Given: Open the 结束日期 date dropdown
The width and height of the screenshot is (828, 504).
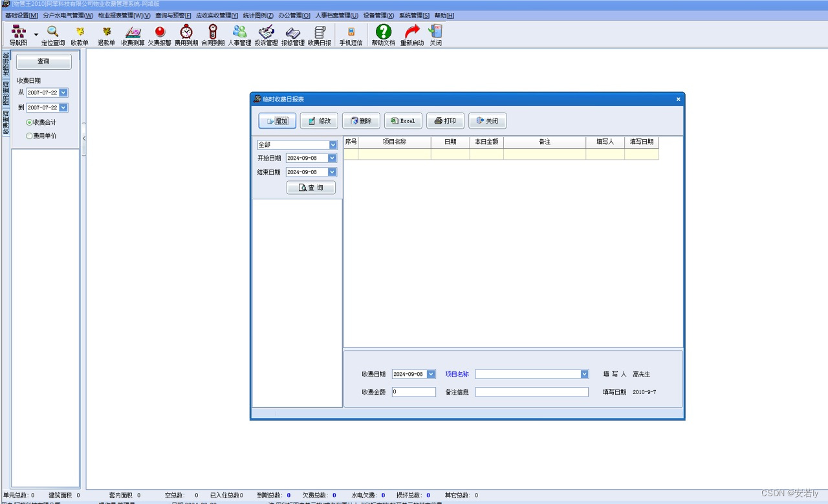Looking at the screenshot, I should tap(332, 172).
